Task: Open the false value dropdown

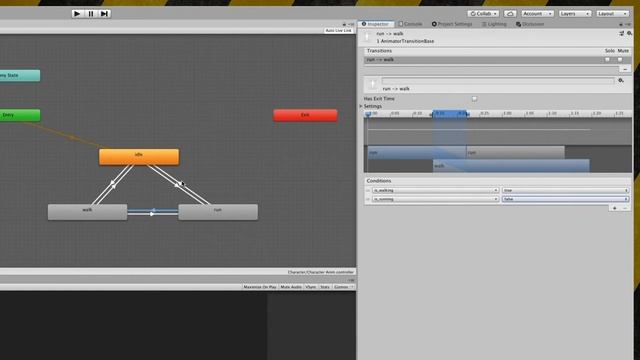Action: click(x=565, y=199)
